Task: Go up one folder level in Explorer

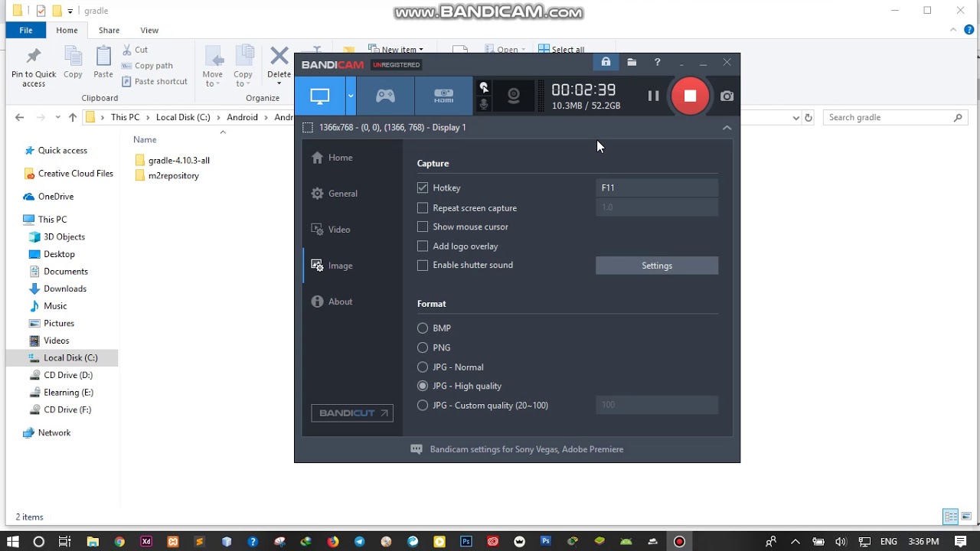Action: (x=73, y=118)
